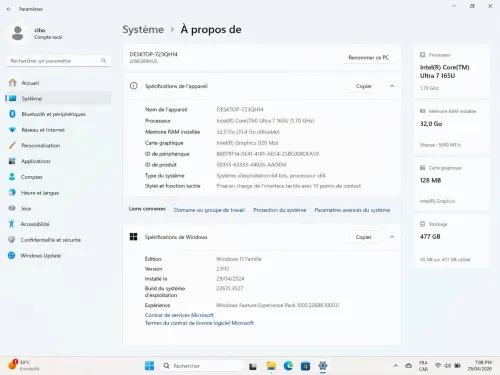500x375 pixels.
Task: Click the 23H2 version value
Action: pyautogui.click(x=222, y=269)
